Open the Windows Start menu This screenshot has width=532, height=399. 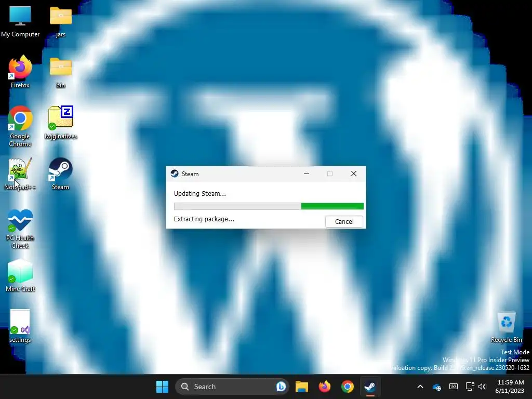pos(162,387)
